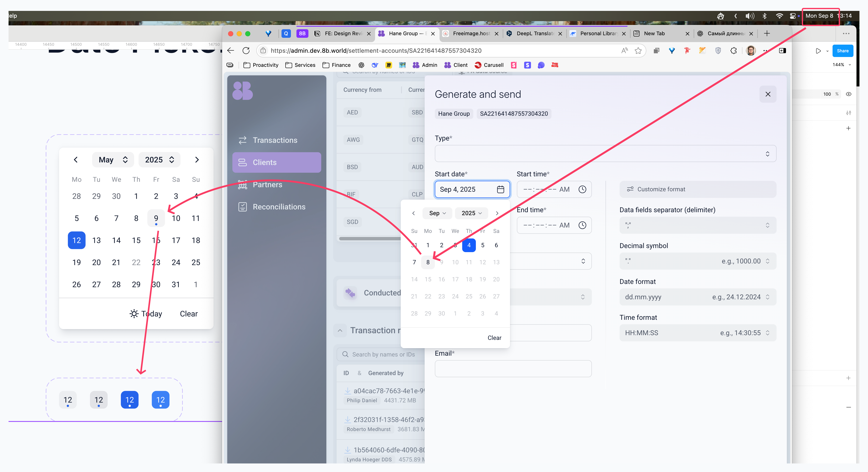Screen dimensions: 868x472
Task: Expand the Type dropdown
Action: (606, 154)
